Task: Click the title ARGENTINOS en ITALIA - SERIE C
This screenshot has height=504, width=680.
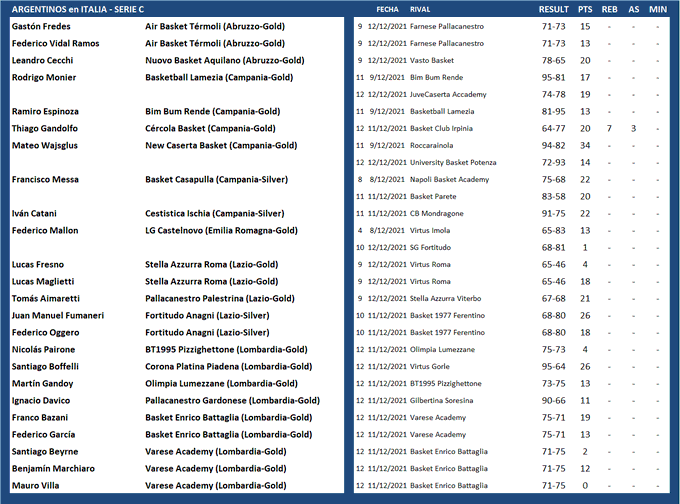Action: (x=78, y=9)
